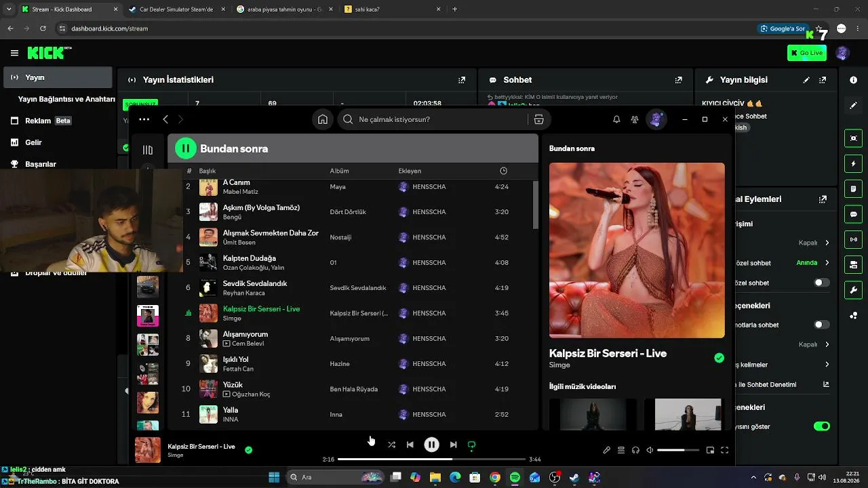
Task: Turn off the sayısını göster switch
Action: coord(821,426)
